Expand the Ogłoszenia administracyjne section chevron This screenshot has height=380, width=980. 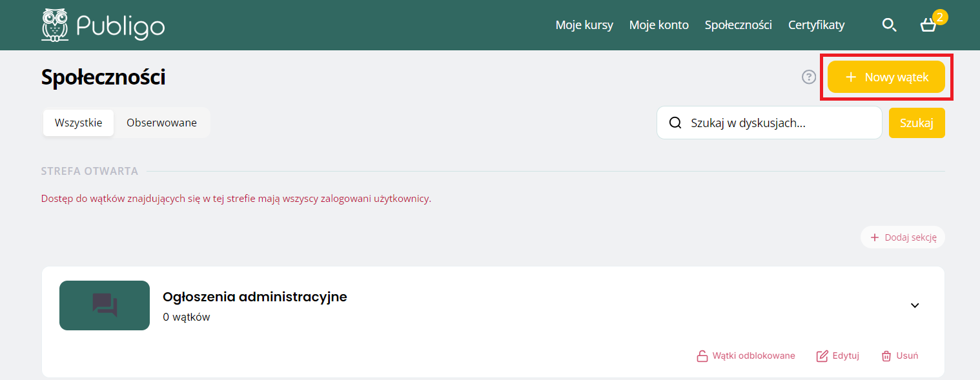point(914,305)
